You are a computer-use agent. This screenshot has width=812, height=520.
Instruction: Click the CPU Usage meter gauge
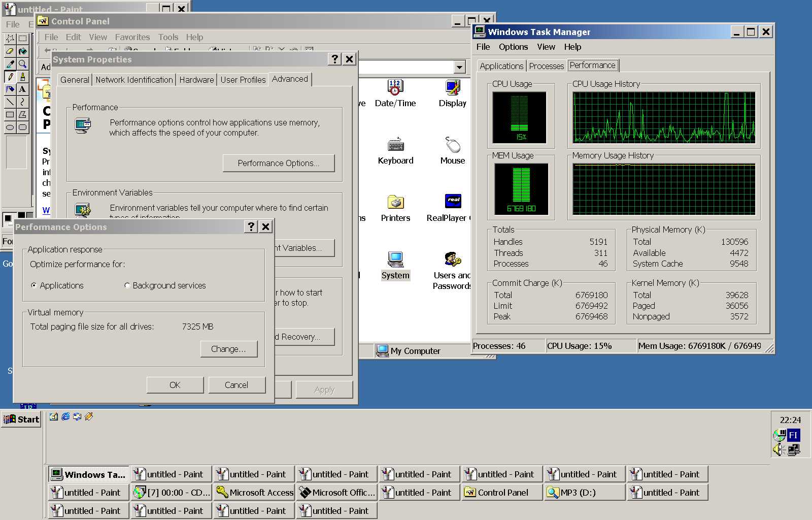(519, 117)
